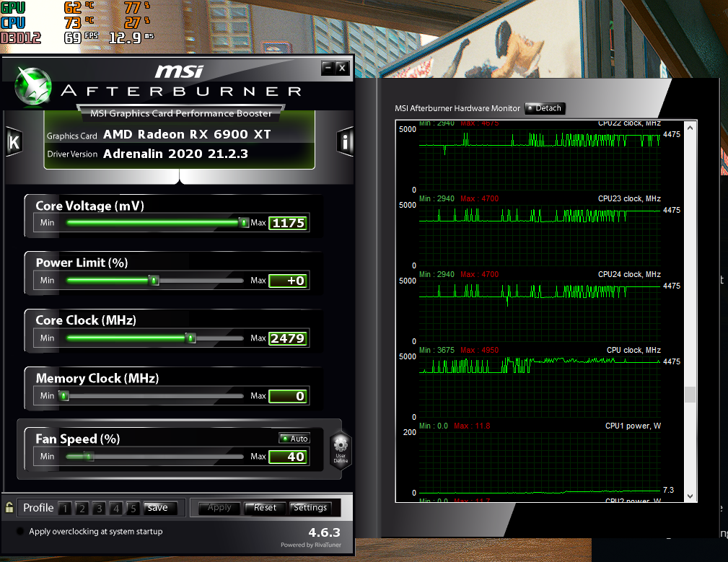Click the Power Limit value field +0
This screenshot has width=728, height=562.
[x=289, y=281]
